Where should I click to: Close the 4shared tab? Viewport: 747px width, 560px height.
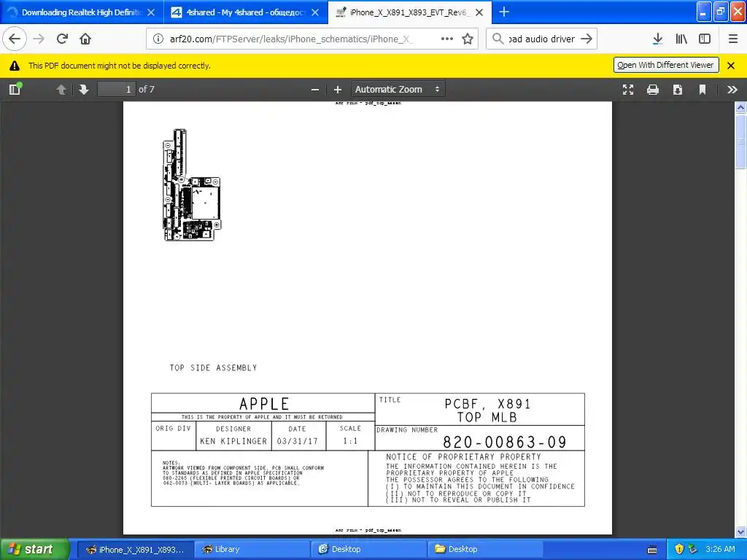pyautogui.click(x=315, y=12)
